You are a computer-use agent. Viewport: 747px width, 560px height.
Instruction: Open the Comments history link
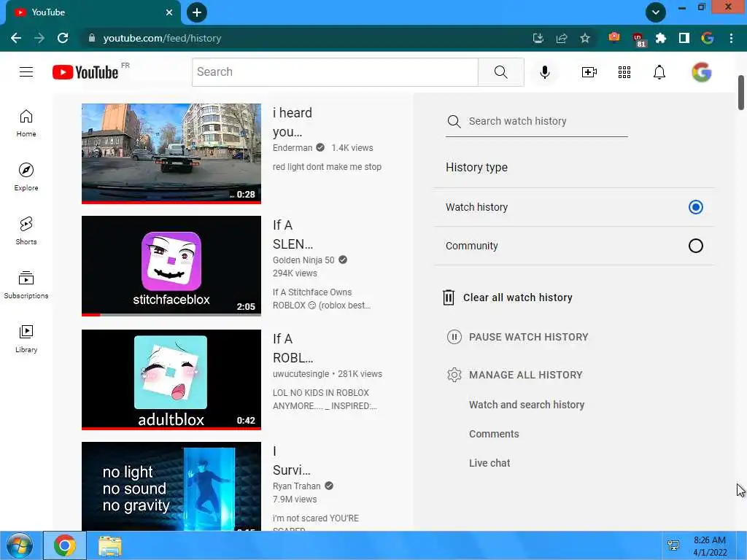[494, 434]
